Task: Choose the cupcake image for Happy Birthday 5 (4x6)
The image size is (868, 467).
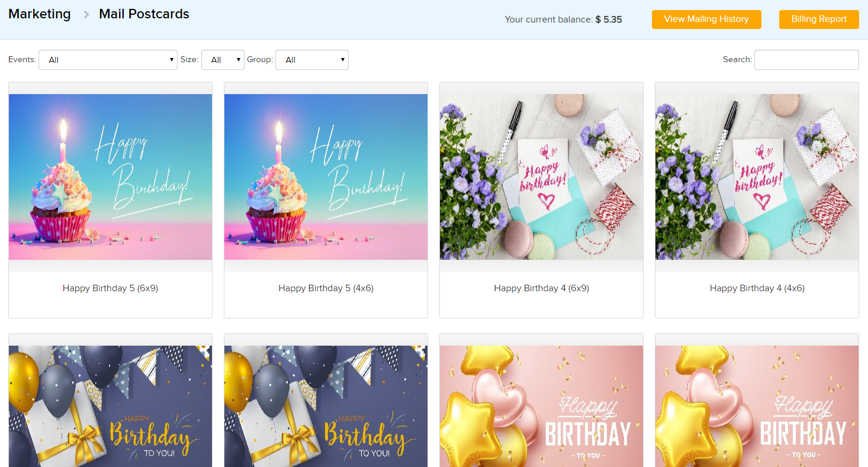Action: click(x=326, y=177)
